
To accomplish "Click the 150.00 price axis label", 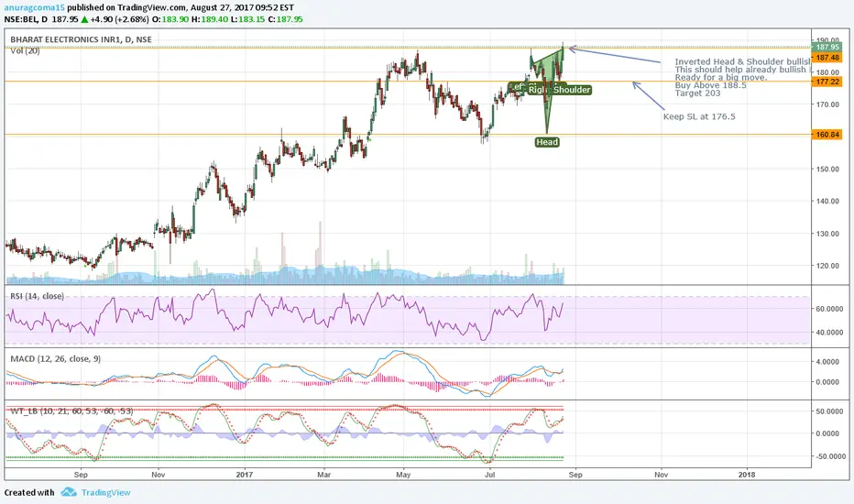I will tap(827, 169).
